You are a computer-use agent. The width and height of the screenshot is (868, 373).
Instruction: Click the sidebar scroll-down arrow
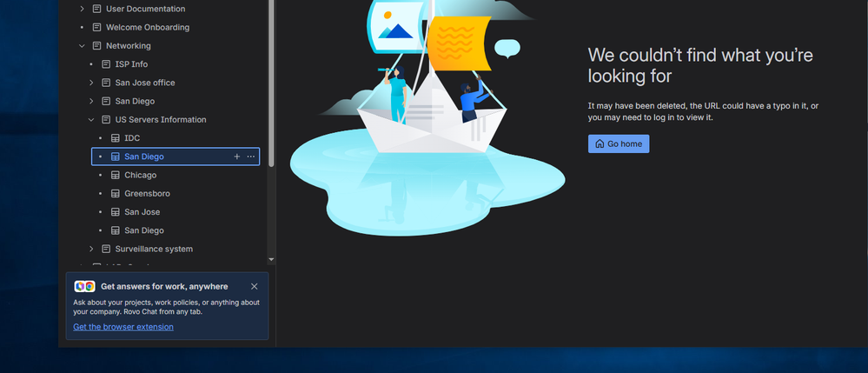click(271, 259)
